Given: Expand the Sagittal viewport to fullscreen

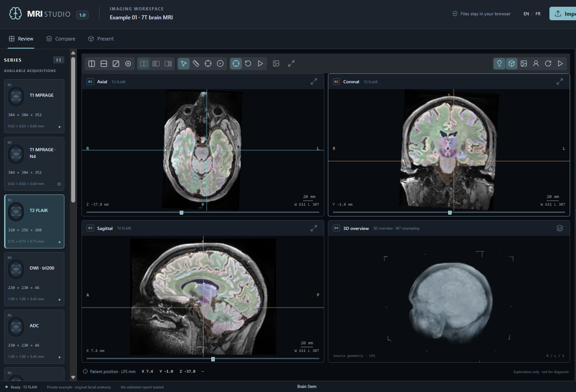Looking at the screenshot, I should click(x=314, y=228).
